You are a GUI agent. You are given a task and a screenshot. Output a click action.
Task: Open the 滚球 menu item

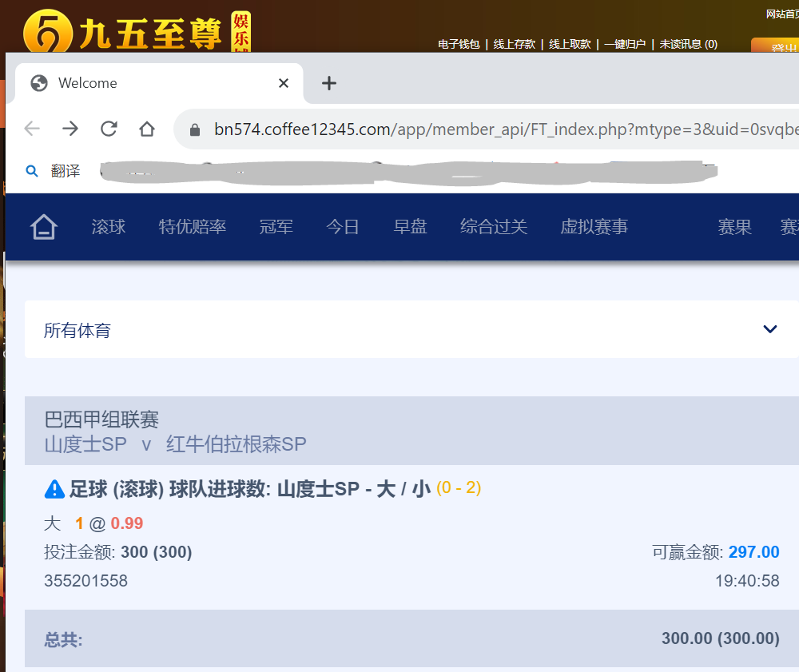(x=109, y=227)
